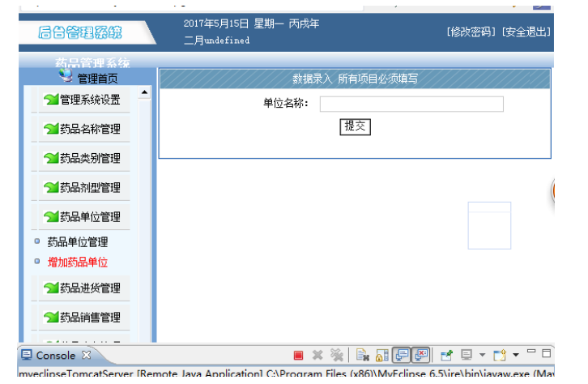Image resolution: width=588 pixels, height=384 pixels.
Task: Click the 后台管理系统 logo
Action: pos(80,32)
